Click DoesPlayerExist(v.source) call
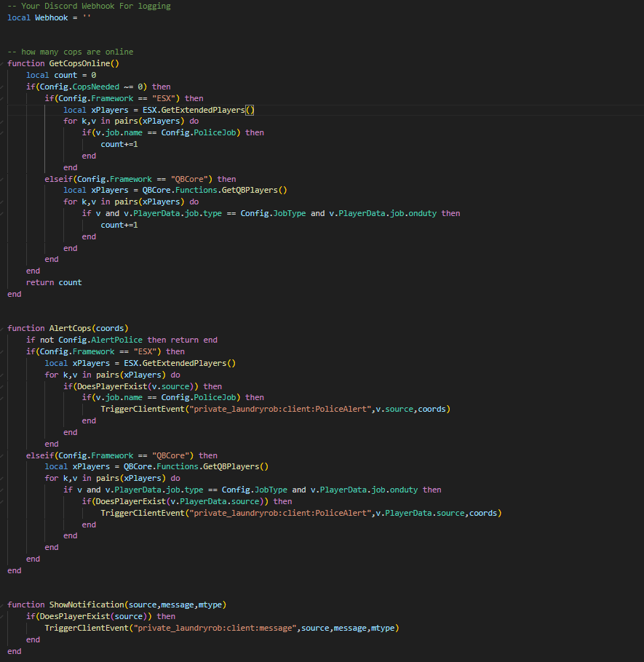Screen dimensions: 644x662 pyautogui.click(x=135, y=386)
